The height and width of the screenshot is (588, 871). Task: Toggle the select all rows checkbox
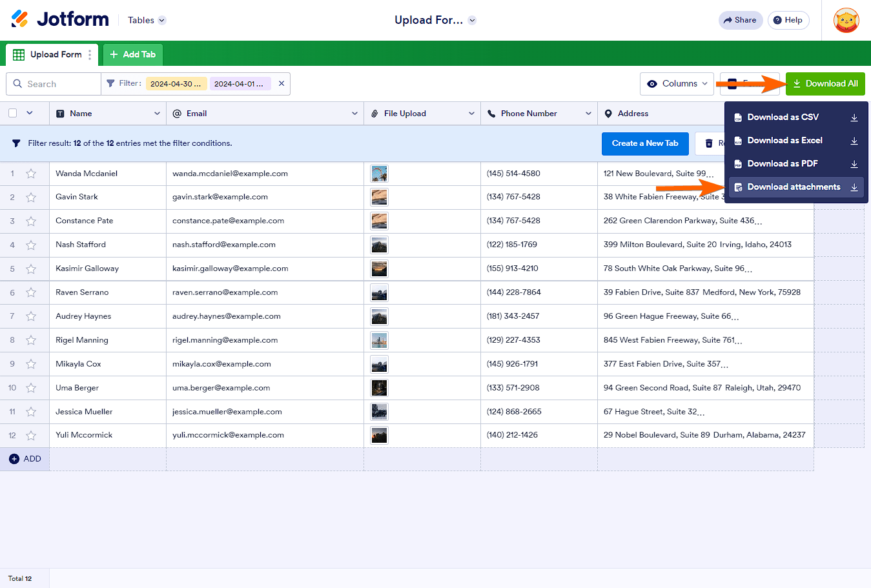pos(13,113)
